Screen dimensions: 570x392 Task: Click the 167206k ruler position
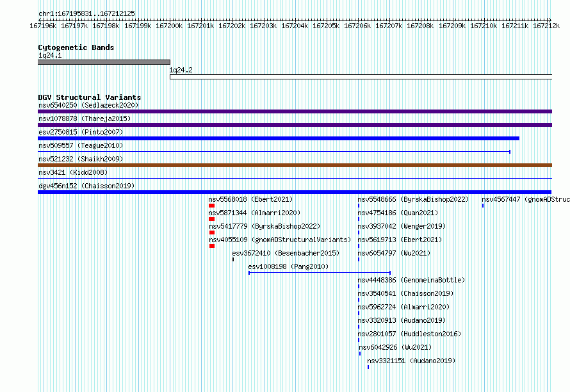357,26
